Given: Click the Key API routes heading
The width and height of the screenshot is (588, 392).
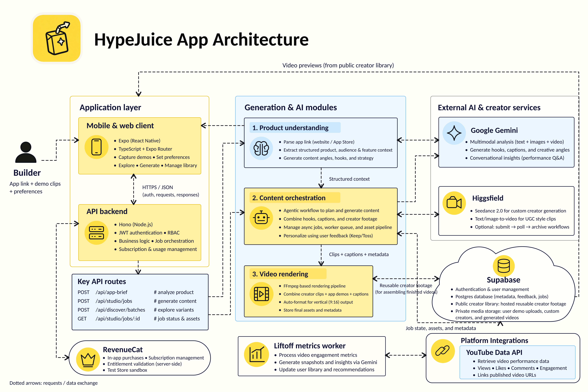Looking at the screenshot, I should pos(102,281).
